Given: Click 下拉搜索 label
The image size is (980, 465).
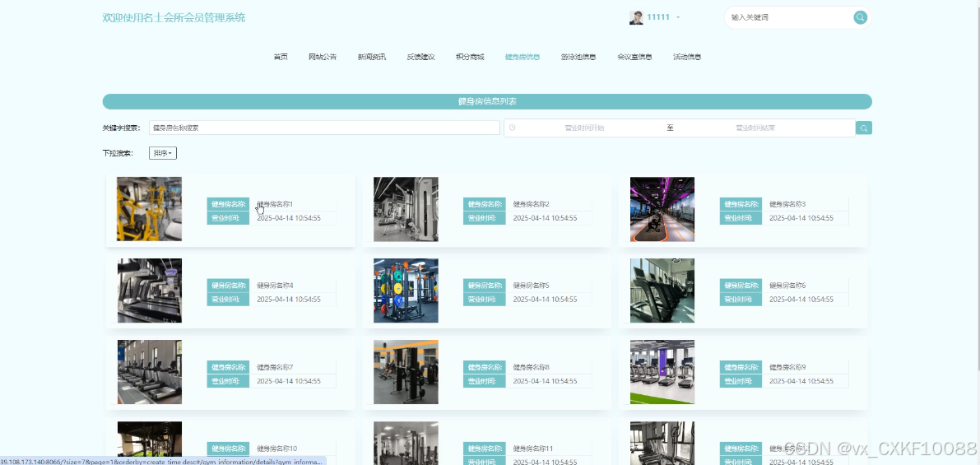Looking at the screenshot, I should [118, 153].
